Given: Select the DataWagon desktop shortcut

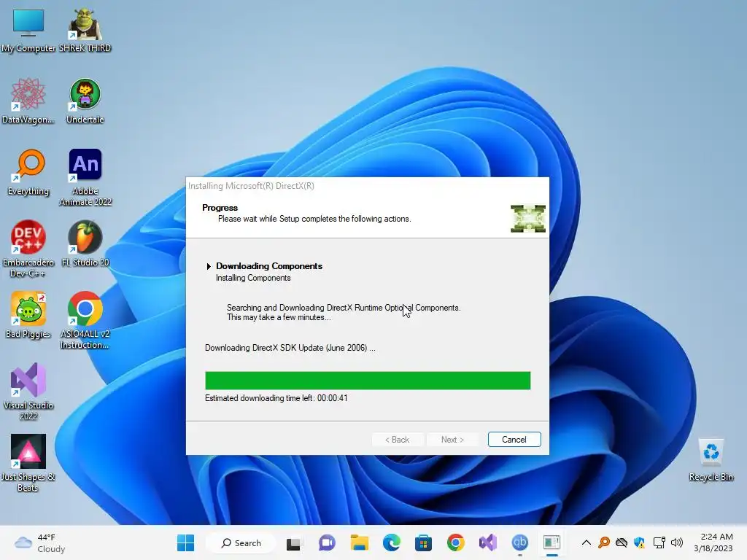Looking at the screenshot, I should 28,101.
